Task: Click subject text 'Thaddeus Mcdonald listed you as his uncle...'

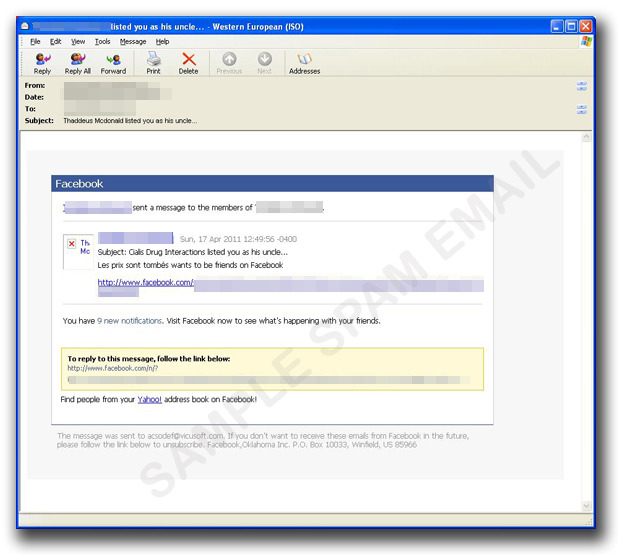Action: pyautogui.click(x=130, y=121)
